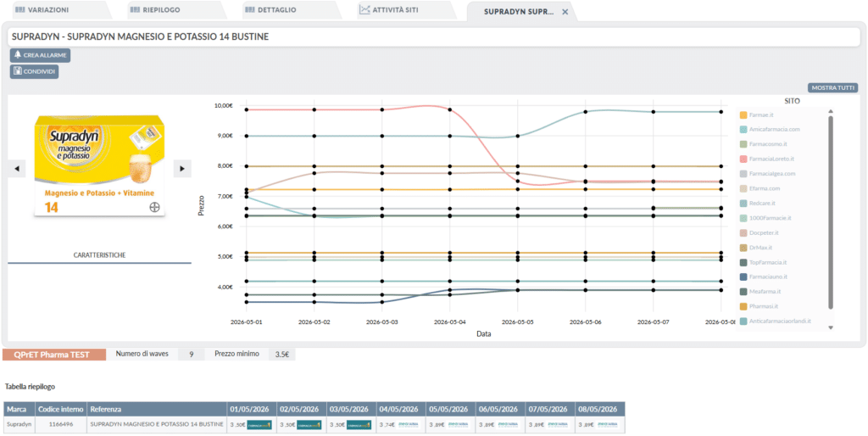The image size is (868, 436).
Task: Show the next product image
Action: pos(182,169)
